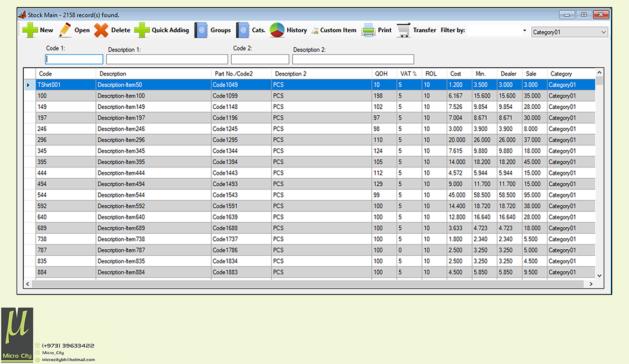Sort by the VAT % column header
Viewport: 629px width, 364px height.
409,74
